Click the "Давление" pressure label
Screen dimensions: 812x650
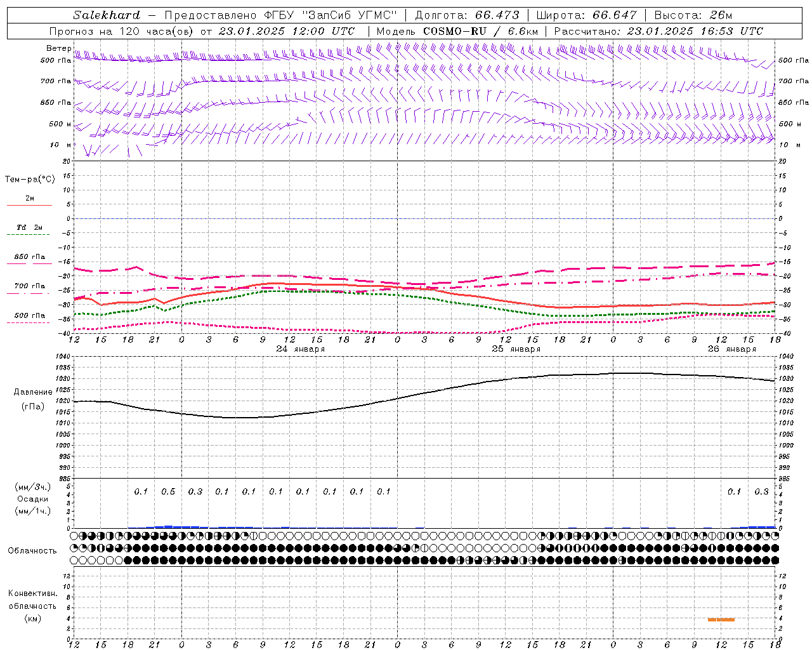tap(33, 392)
